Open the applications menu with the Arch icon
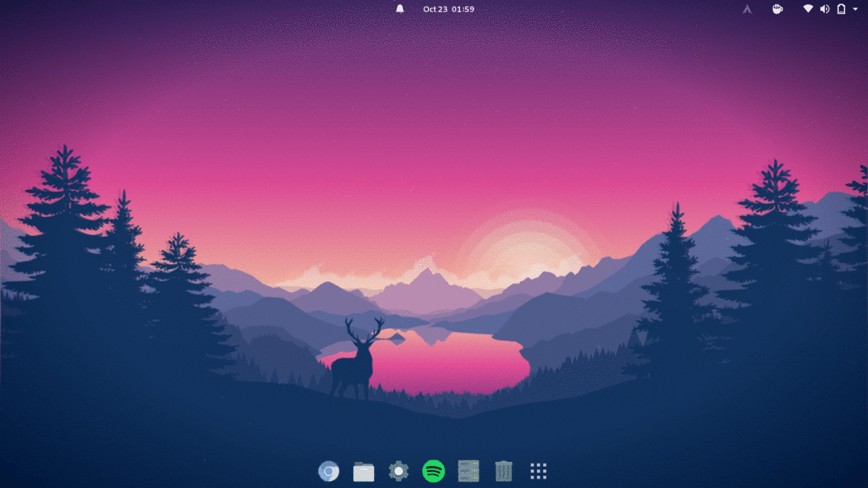This screenshot has height=488, width=868. tap(746, 9)
